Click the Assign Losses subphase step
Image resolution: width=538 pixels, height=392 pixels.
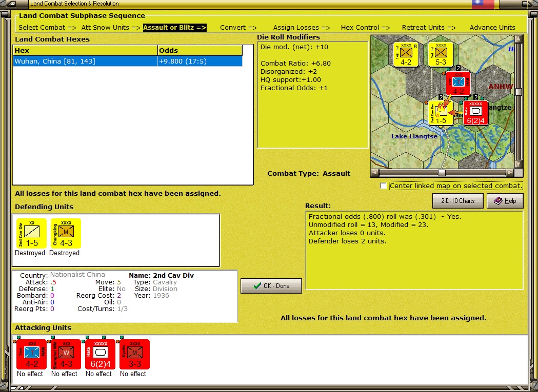(x=302, y=28)
